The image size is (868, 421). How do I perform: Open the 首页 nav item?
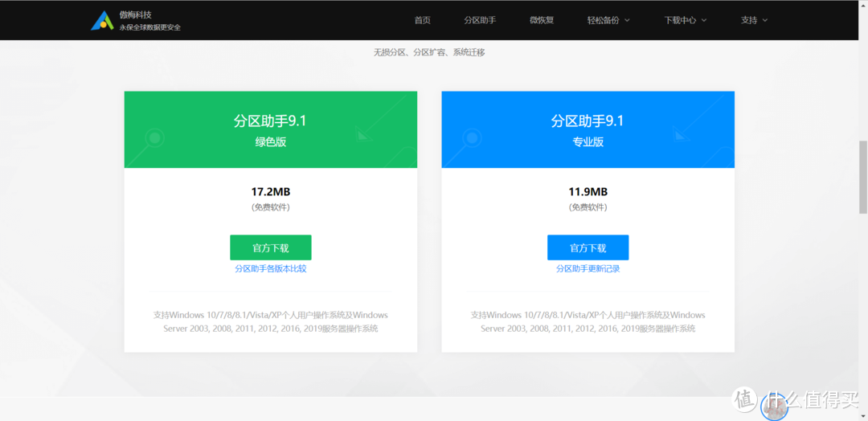pos(423,20)
